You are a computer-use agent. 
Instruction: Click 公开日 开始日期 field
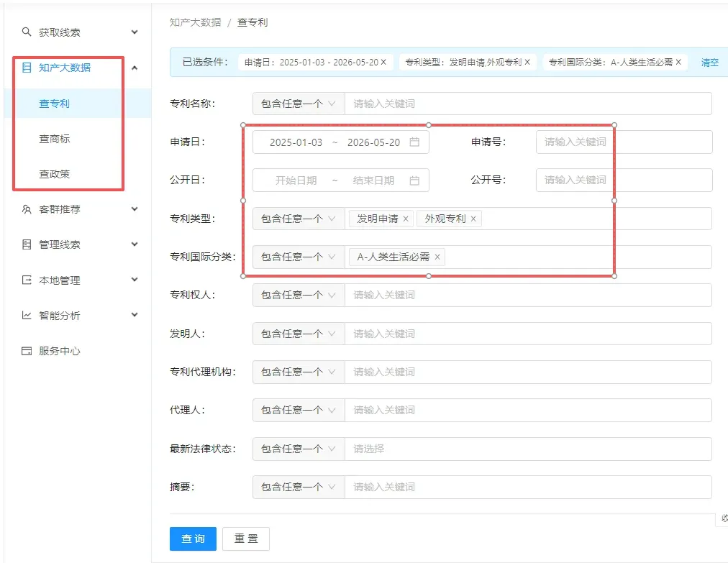296,180
